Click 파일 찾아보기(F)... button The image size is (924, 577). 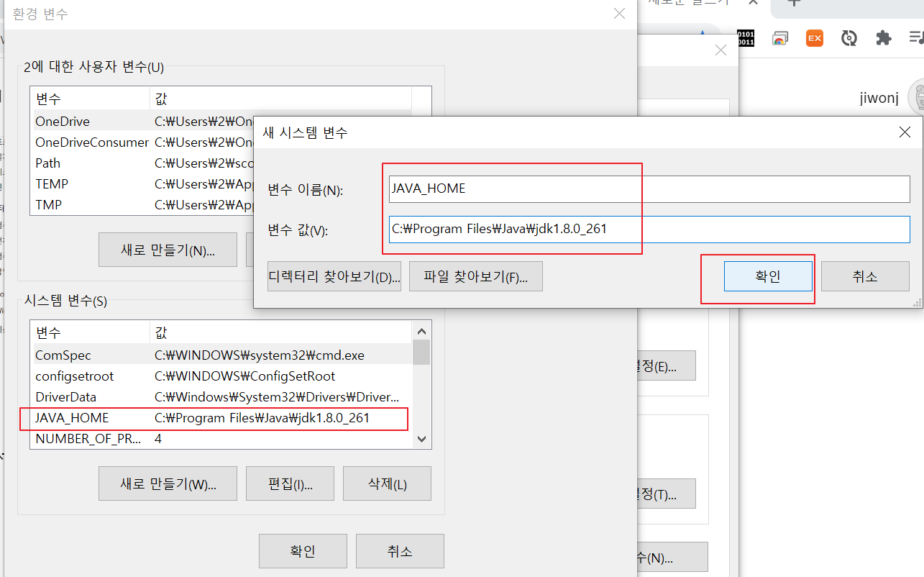(476, 276)
